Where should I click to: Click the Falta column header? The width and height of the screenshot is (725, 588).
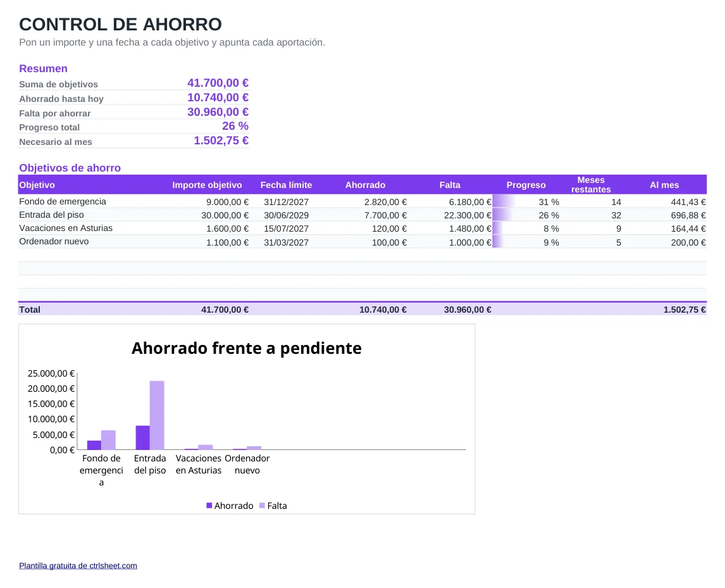(x=450, y=185)
